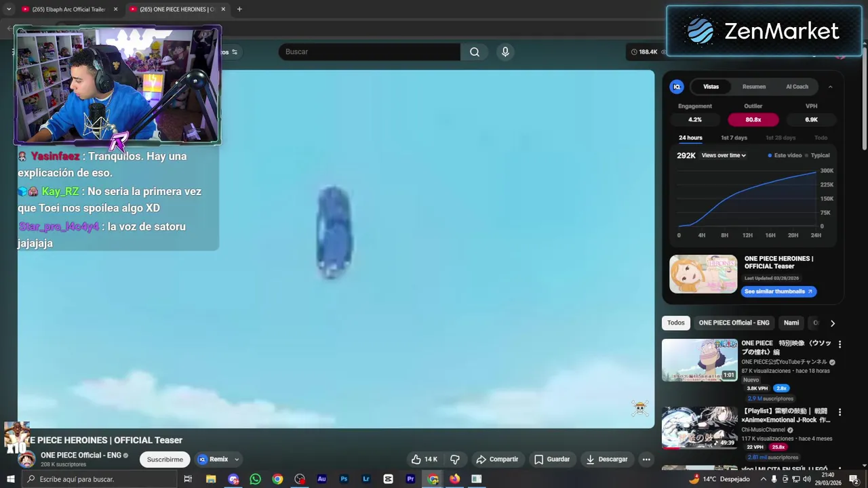
Task: Click the ZenMarket banner
Action: 764,31
